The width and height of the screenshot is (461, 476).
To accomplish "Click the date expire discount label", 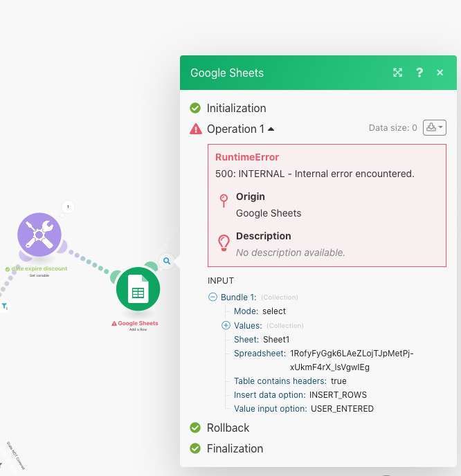I will click(x=39, y=268).
